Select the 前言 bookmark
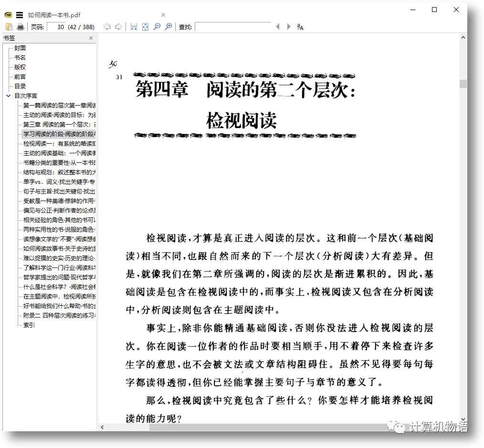Screen dimensions: 484x448 20,77
